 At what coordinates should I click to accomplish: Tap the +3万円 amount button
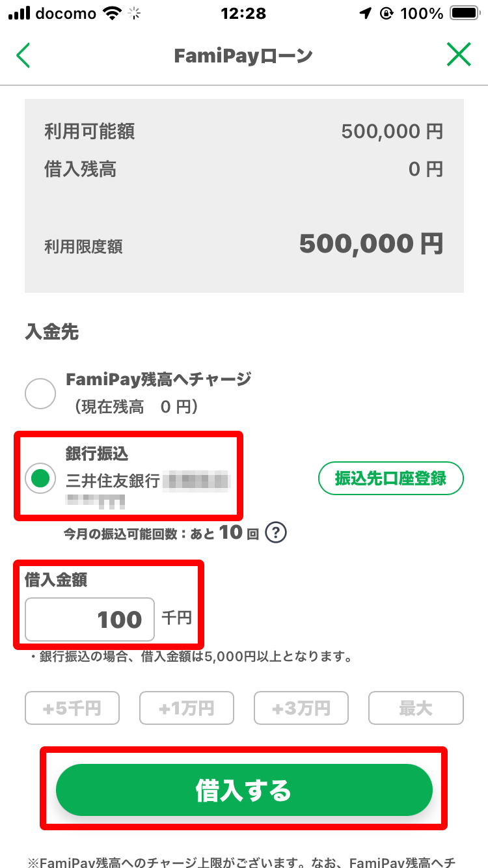(x=301, y=708)
